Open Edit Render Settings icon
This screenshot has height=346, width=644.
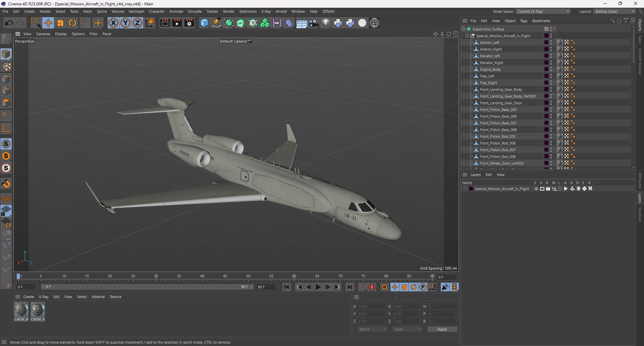coord(189,23)
